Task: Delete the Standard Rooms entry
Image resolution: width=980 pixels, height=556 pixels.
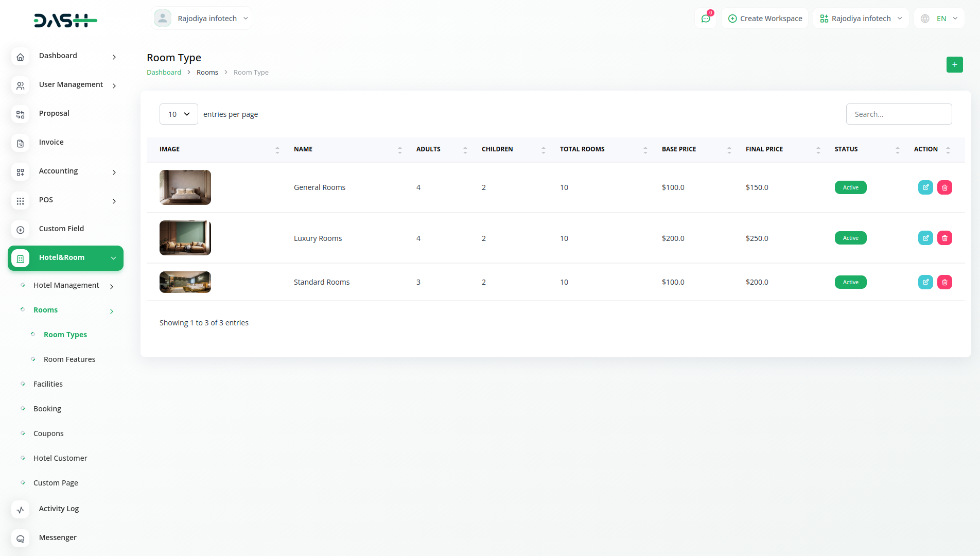Action: click(944, 282)
